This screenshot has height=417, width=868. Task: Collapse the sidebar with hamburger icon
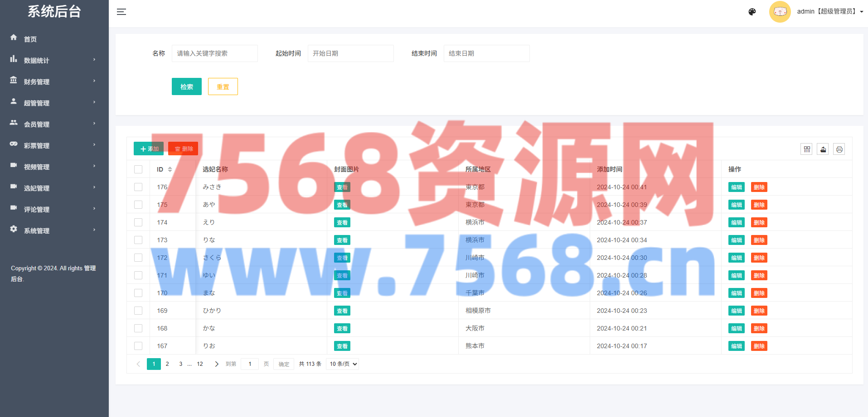[121, 12]
